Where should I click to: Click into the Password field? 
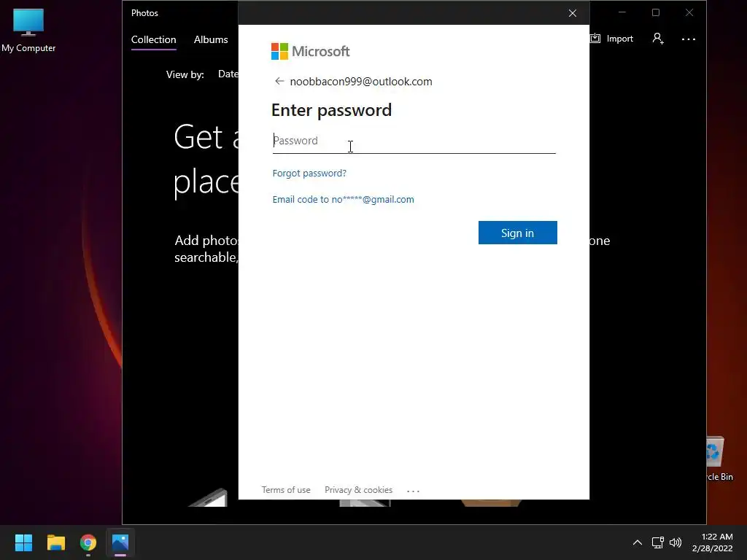414,141
